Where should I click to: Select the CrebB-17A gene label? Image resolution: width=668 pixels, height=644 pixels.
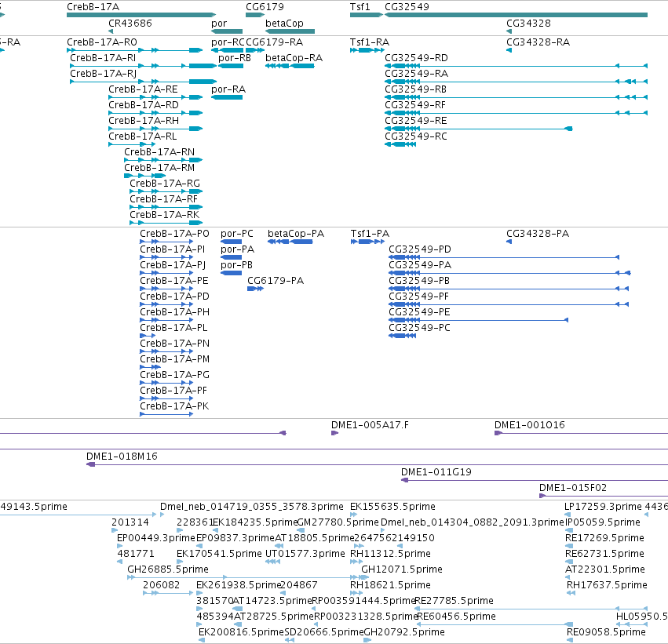click(x=93, y=7)
